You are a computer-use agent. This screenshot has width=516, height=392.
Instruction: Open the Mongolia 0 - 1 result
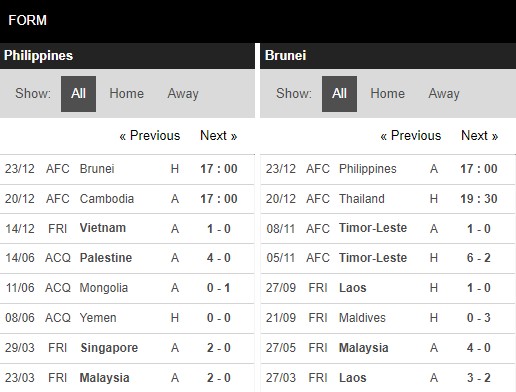coord(127,288)
